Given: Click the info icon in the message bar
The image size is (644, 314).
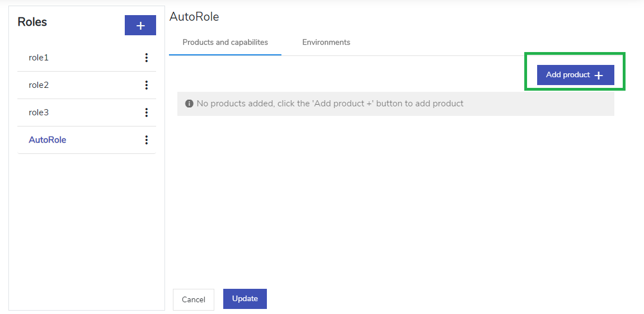Looking at the screenshot, I should click(189, 104).
